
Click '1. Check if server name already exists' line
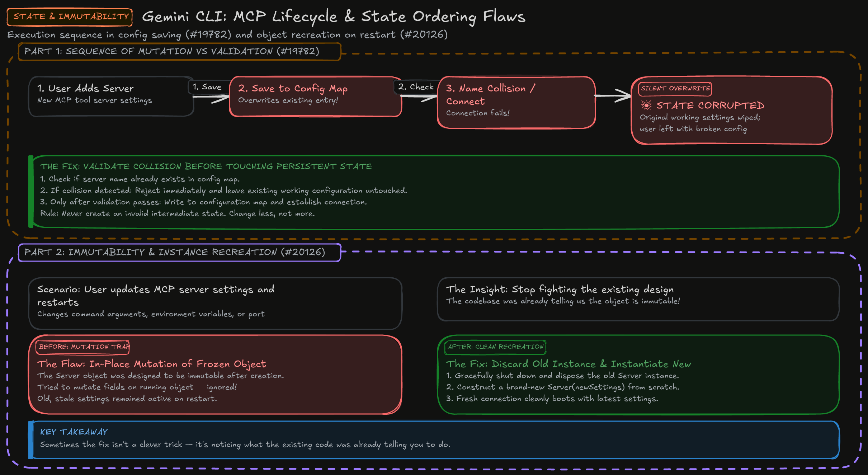pyautogui.click(x=140, y=179)
